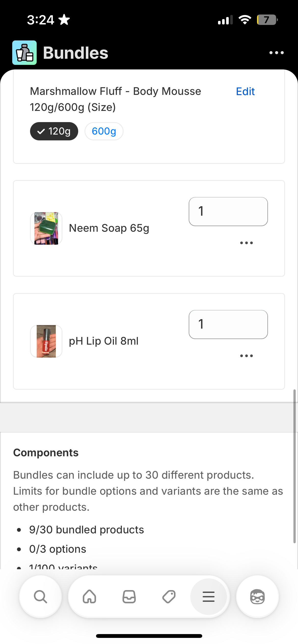Tap the Bundles app icon

click(24, 53)
